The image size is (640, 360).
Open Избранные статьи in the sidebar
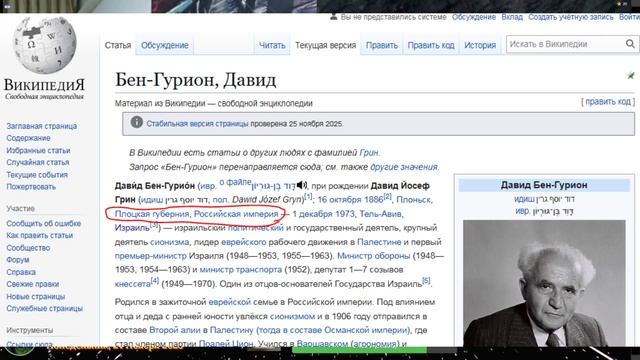(x=38, y=150)
